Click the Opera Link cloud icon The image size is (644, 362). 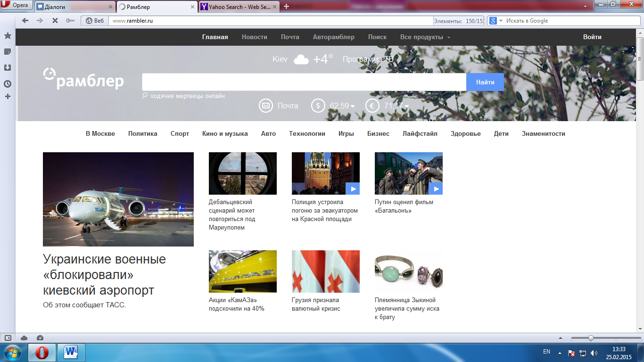[24, 338]
